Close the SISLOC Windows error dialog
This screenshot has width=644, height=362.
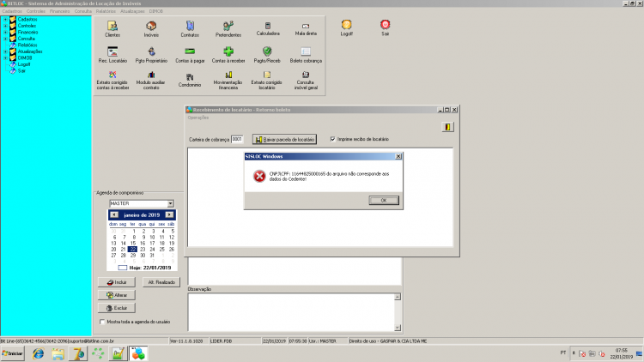point(398,156)
